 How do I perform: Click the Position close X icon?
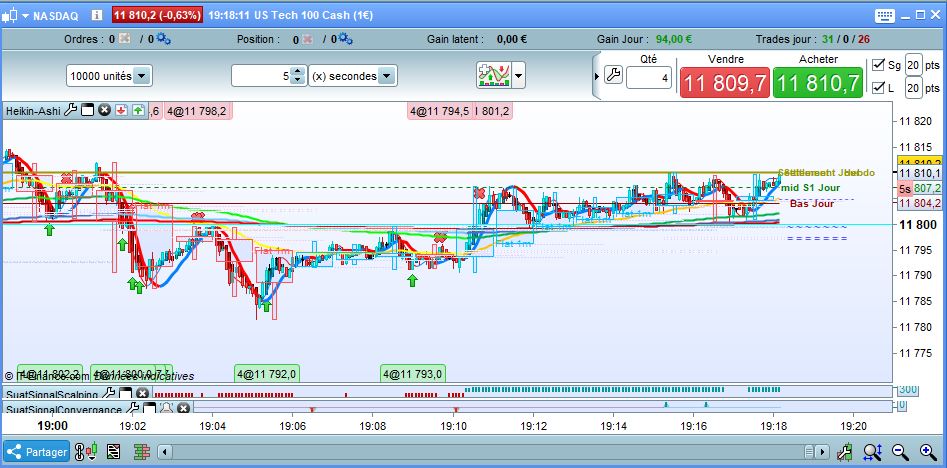click(307, 39)
